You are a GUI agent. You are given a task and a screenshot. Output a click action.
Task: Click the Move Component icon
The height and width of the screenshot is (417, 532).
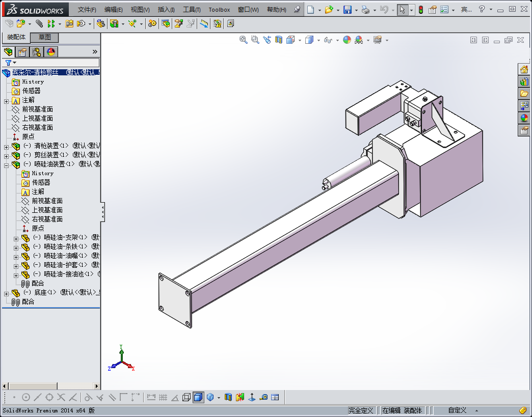[x=81, y=23]
